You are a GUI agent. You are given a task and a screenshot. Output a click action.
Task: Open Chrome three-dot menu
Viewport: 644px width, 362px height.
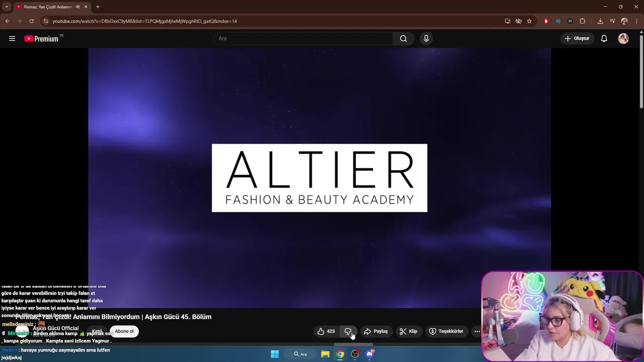point(636,21)
